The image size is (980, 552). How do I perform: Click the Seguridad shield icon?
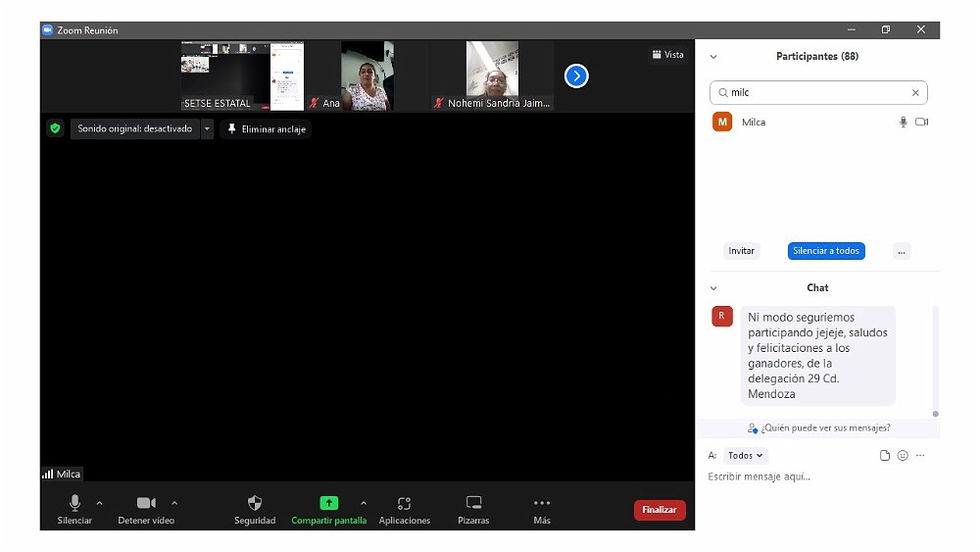click(x=255, y=503)
